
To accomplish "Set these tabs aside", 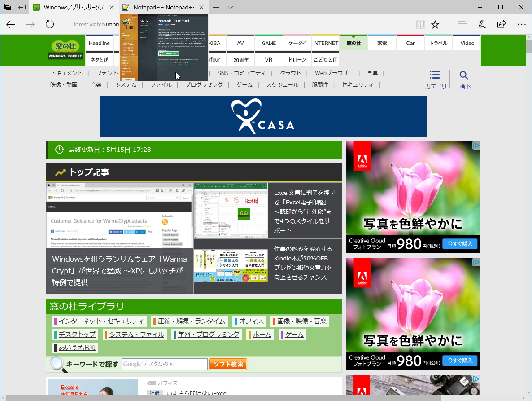I will [22, 7].
